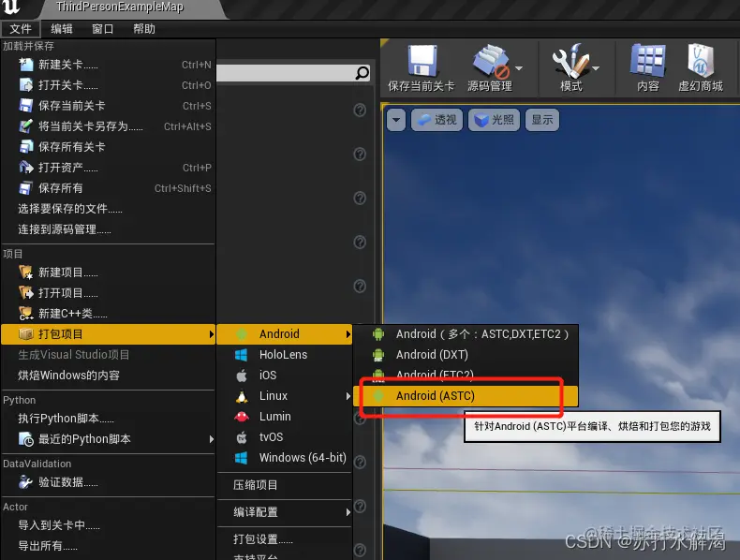This screenshot has width=740, height=560.
Task: Click the magnifier search icon
Action: pyautogui.click(x=362, y=73)
